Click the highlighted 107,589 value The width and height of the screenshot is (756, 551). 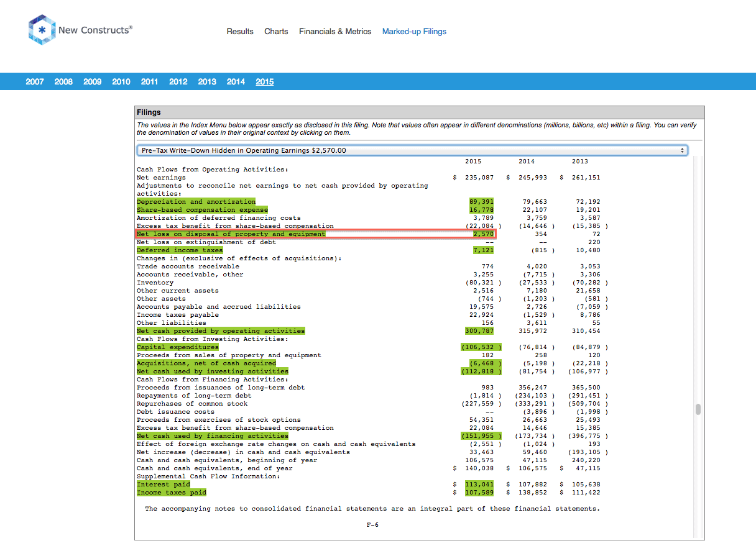pos(480,493)
